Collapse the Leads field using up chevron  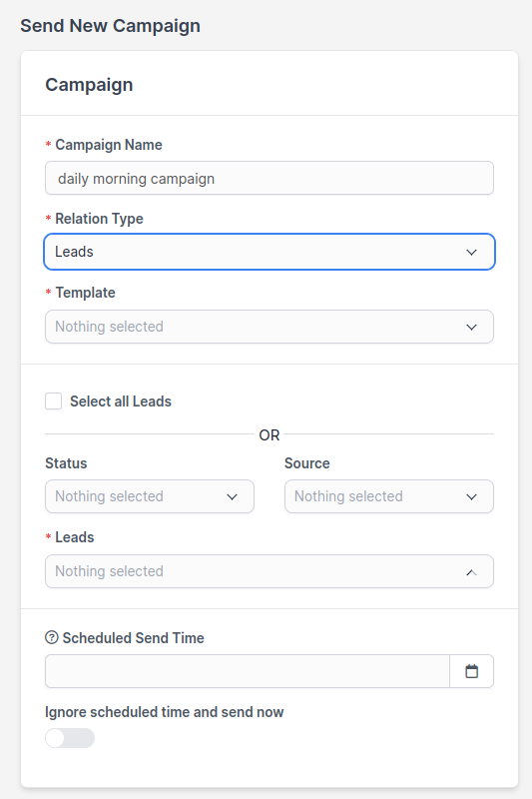471,572
